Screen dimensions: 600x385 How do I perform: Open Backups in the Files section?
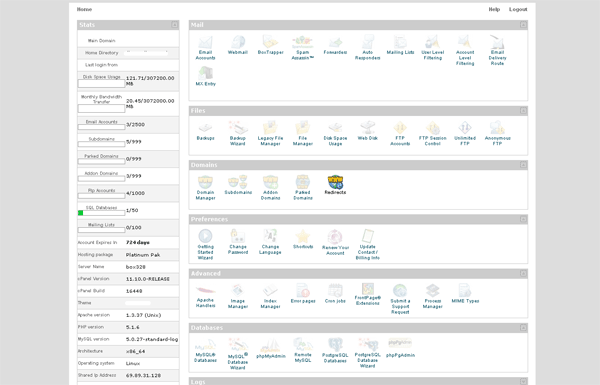point(205,131)
